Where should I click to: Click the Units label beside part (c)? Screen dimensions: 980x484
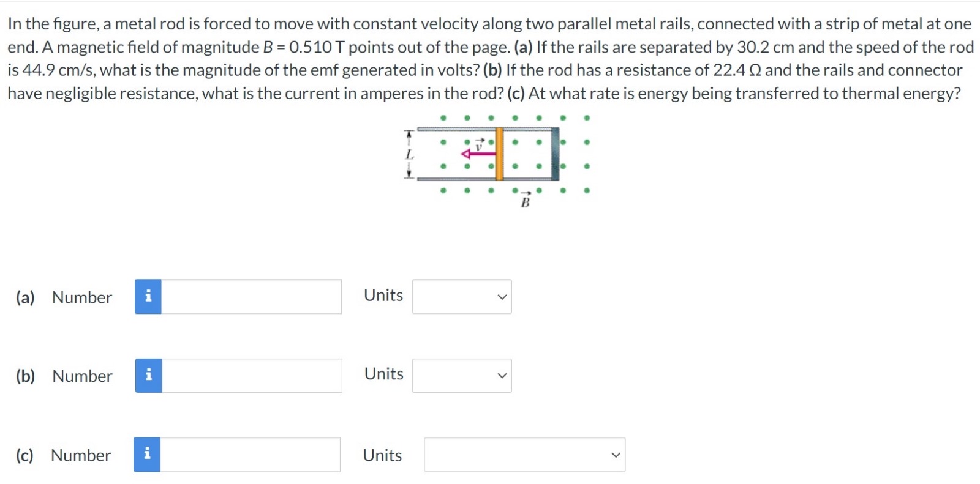coord(382,455)
